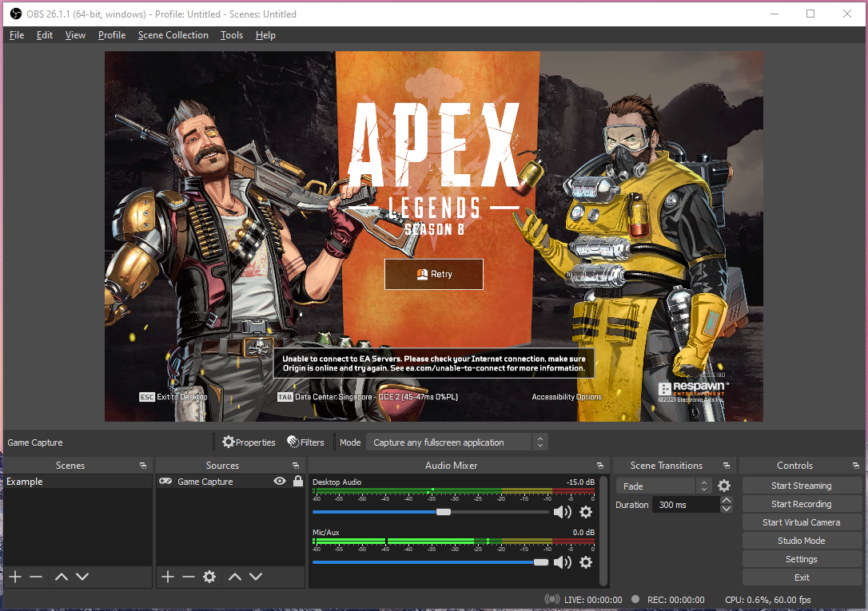
Task: Open the Tools menu
Action: coord(232,35)
